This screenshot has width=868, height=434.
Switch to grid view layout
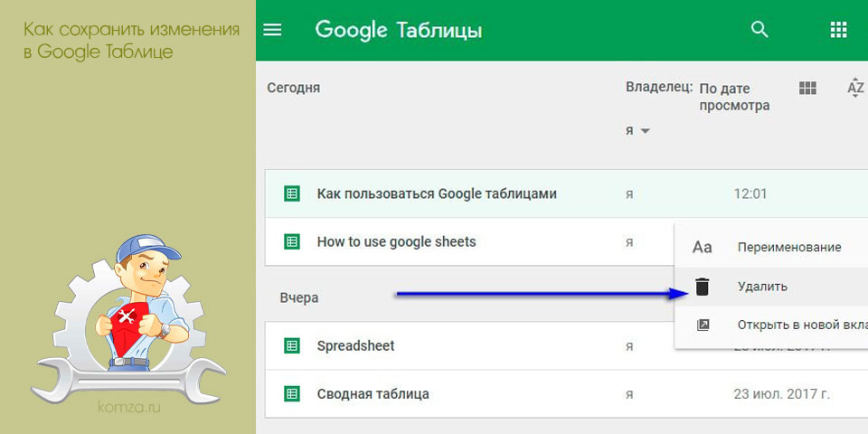(x=807, y=88)
